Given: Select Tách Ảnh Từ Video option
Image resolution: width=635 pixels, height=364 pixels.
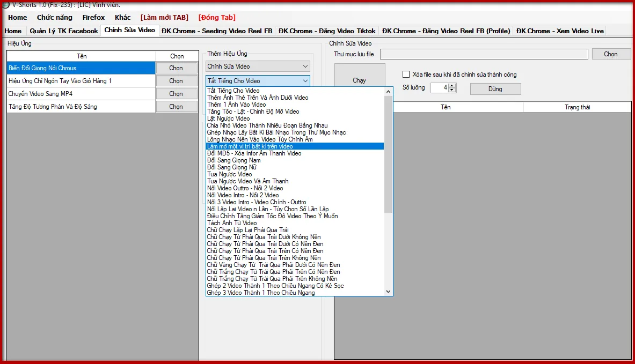Looking at the screenshot, I should [x=295, y=223].
